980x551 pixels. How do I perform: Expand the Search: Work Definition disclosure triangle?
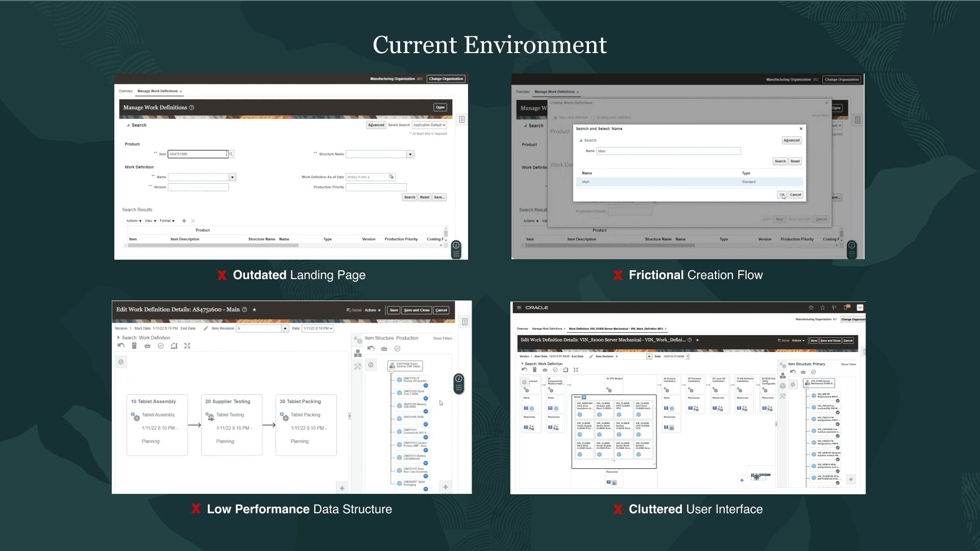pyautogui.click(x=118, y=338)
